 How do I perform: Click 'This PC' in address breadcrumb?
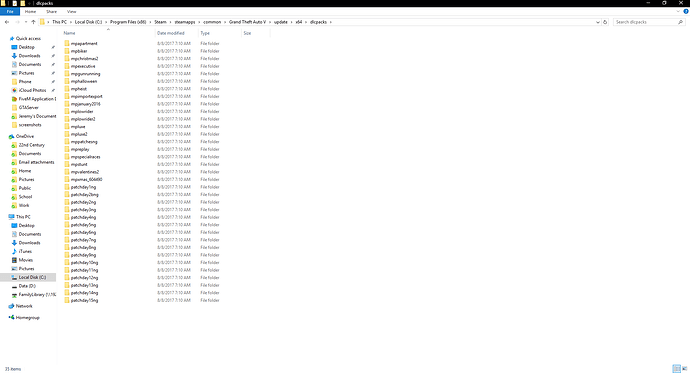59,22
